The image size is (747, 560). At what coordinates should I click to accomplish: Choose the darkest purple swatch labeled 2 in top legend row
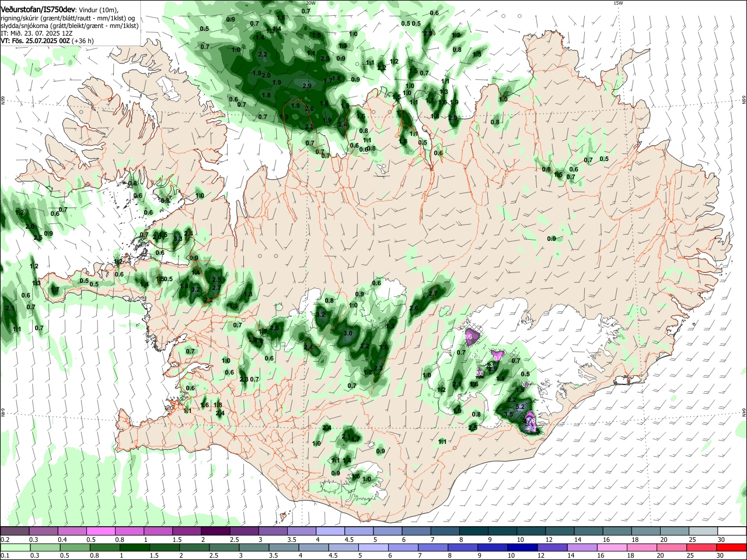215,531
